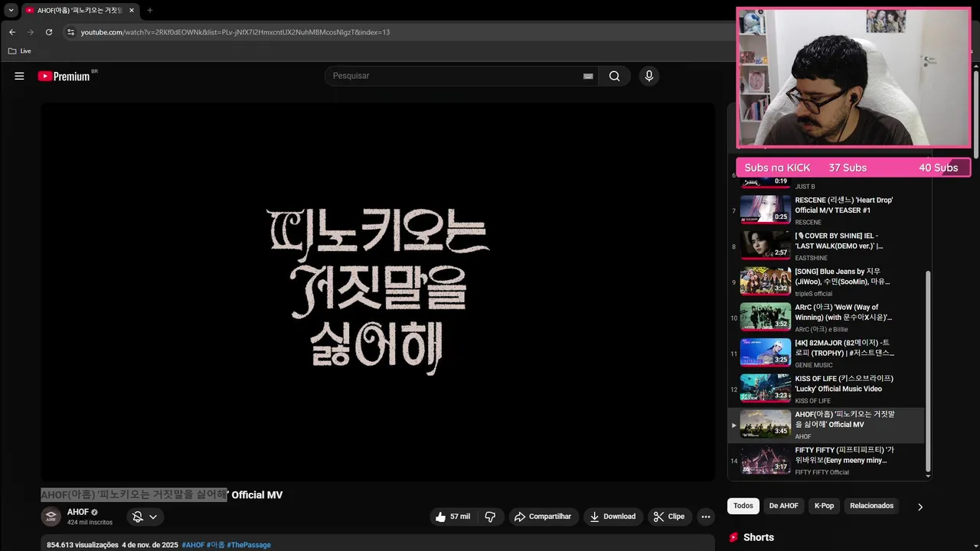Open the on-screen keyboard in search box
This screenshot has height=551, width=980.
[588, 76]
